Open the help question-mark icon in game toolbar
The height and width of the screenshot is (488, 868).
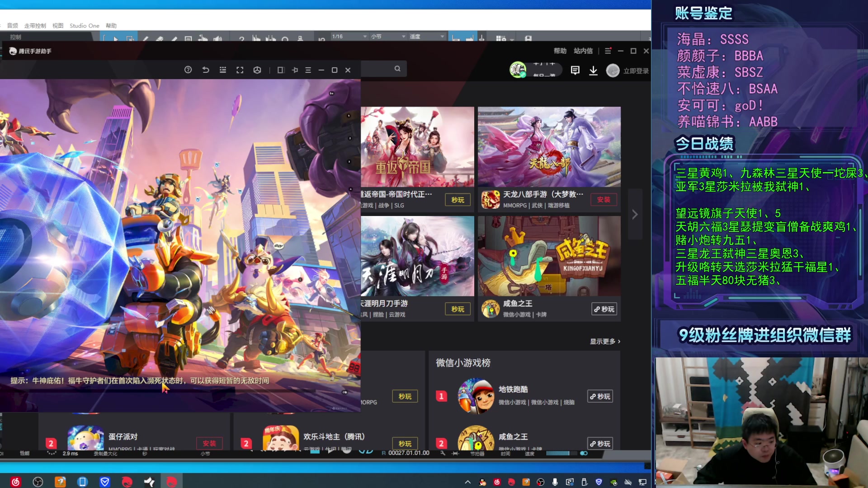188,70
